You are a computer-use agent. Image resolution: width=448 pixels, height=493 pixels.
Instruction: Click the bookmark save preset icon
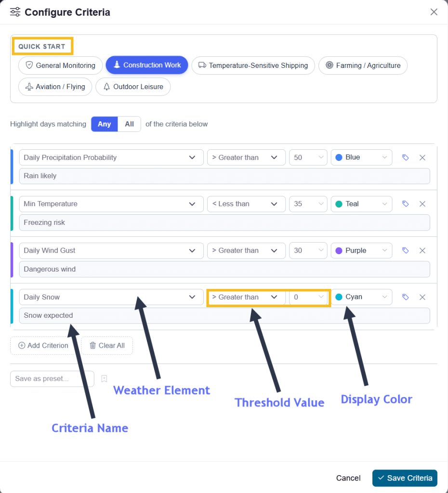(104, 379)
